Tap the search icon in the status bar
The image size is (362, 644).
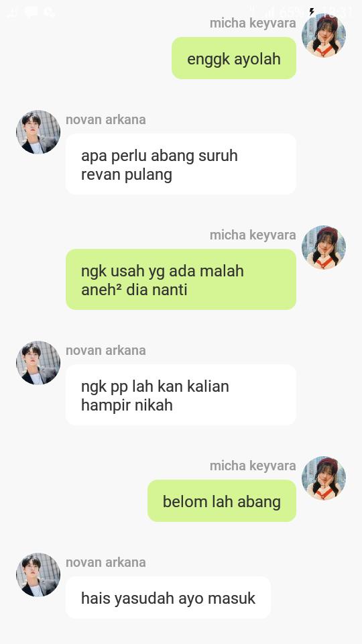49,12
